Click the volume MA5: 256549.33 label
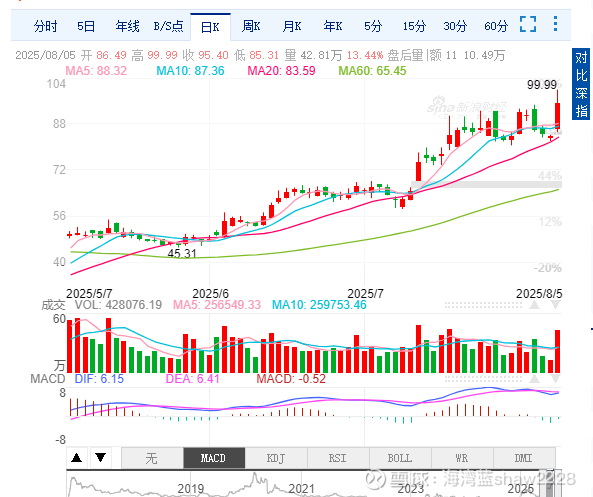The image size is (593, 497). coord(217,305)
